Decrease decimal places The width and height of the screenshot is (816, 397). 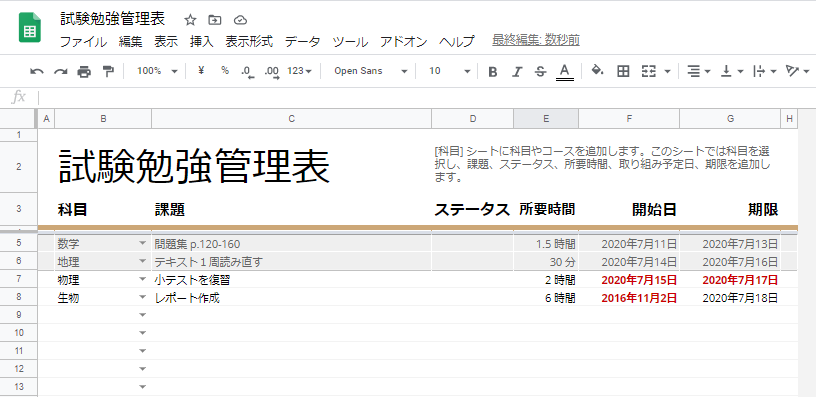[x=248, y=72]
